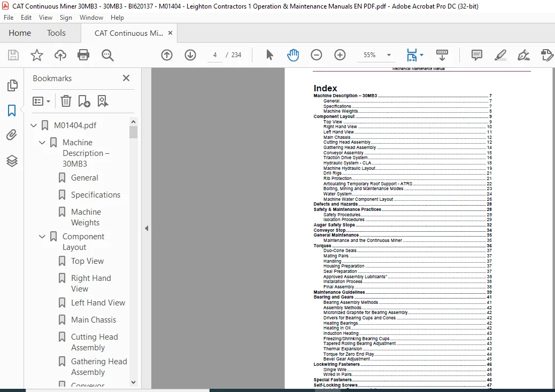
Task: Switch to the Home tab
Action: click(20, 33)
